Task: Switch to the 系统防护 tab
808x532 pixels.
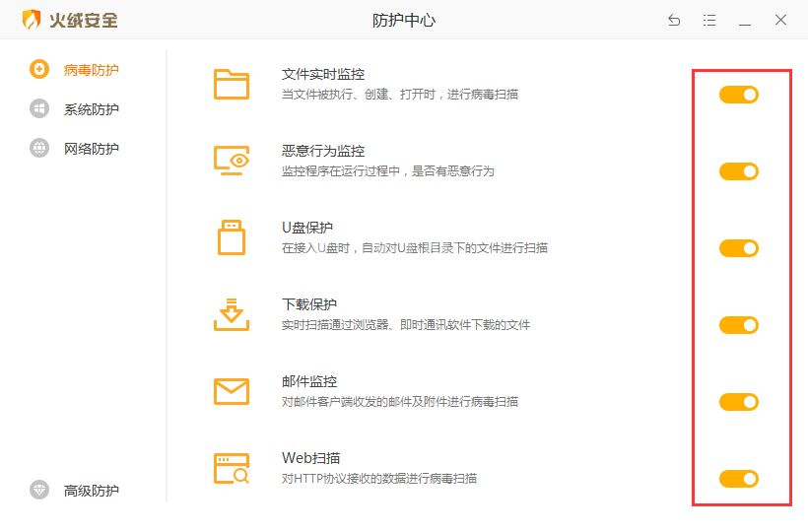Action: tap(92, 109)
